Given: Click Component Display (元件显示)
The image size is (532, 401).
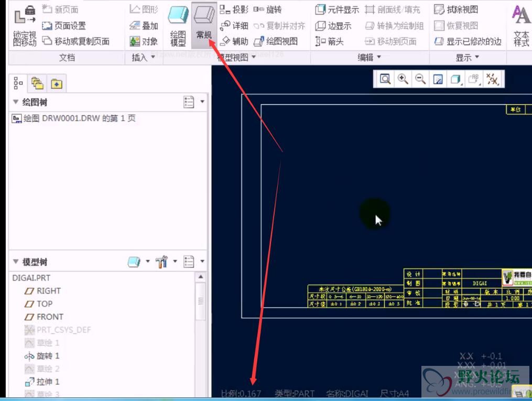Looking at the screenshot, I should [x=337, y=9].
